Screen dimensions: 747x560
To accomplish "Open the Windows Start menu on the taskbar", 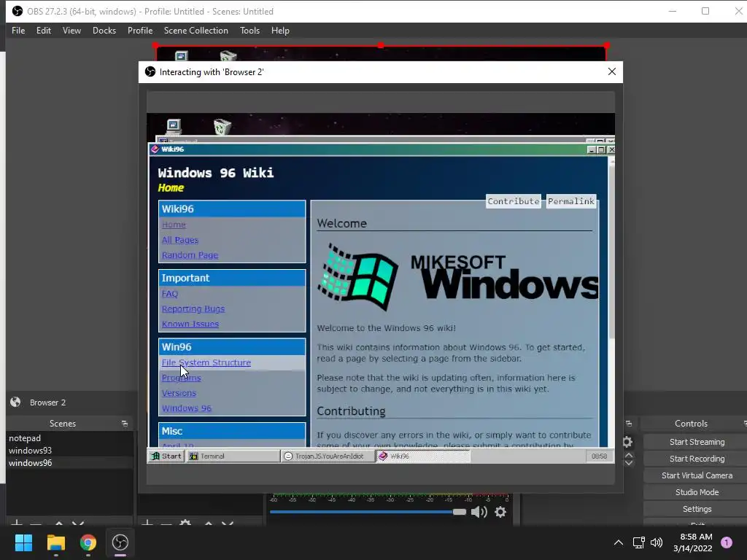I will point(23,542).
